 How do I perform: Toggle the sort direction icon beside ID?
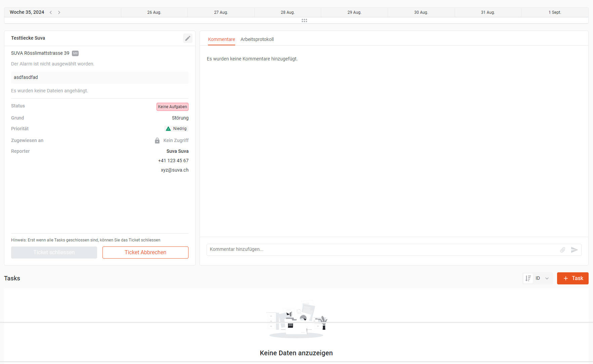click(528, 278)
